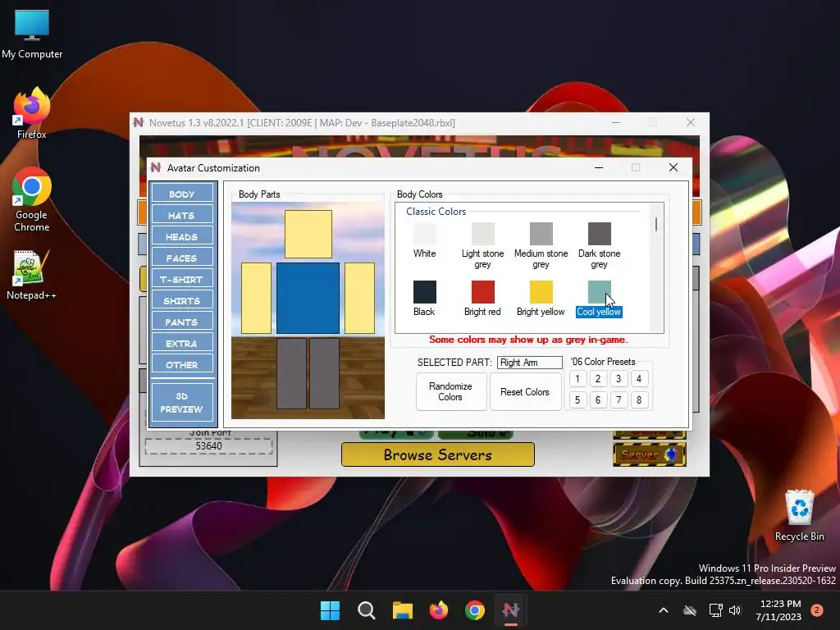Pick the Light stone grey swatch
The height and width of the screenshot is (630, 840).
(482, 234)
